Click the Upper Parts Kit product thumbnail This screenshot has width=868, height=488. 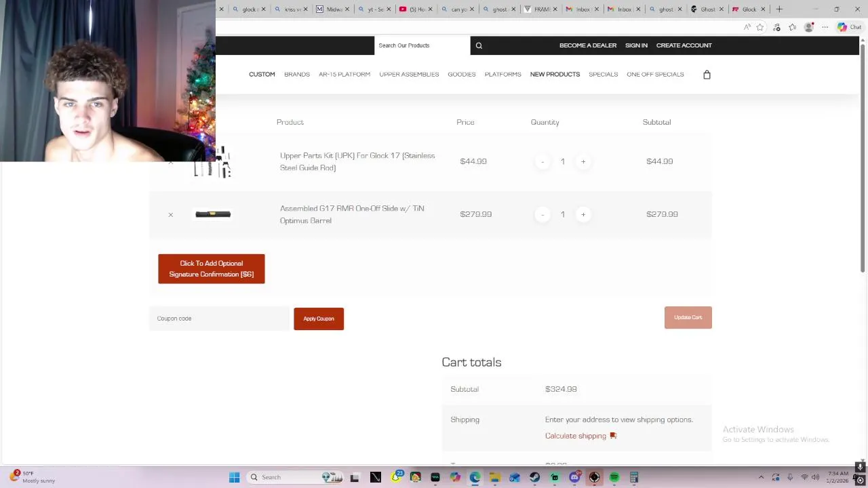213,163
